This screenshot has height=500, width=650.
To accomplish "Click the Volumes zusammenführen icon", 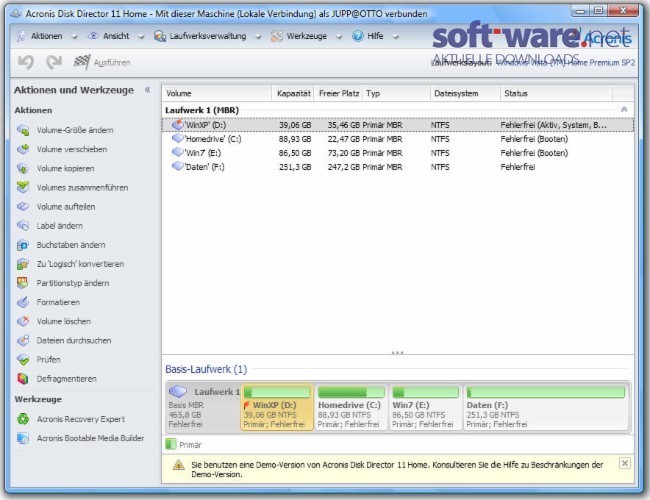I will (23, 187).
